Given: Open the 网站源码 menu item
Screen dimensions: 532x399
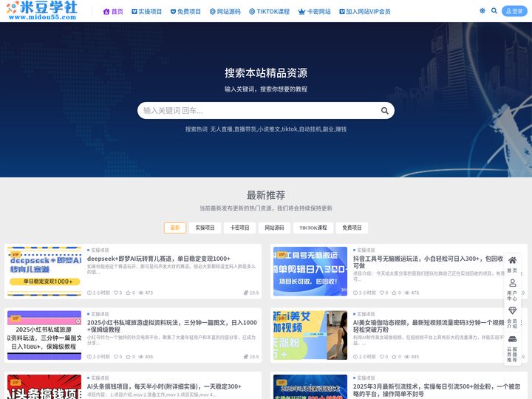Looking at the screenshot, I should (225, 12).
